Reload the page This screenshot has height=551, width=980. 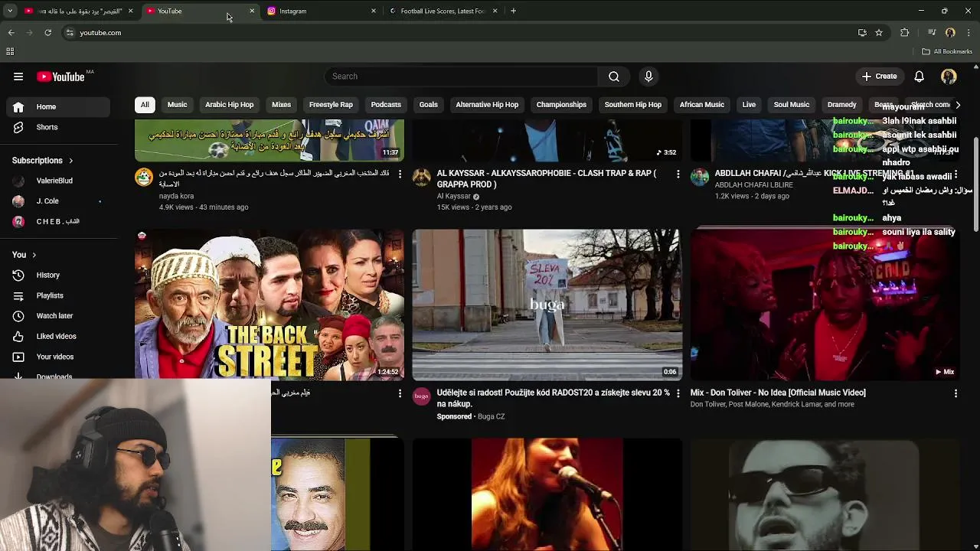pyautogui.click(x=47, y=33)
